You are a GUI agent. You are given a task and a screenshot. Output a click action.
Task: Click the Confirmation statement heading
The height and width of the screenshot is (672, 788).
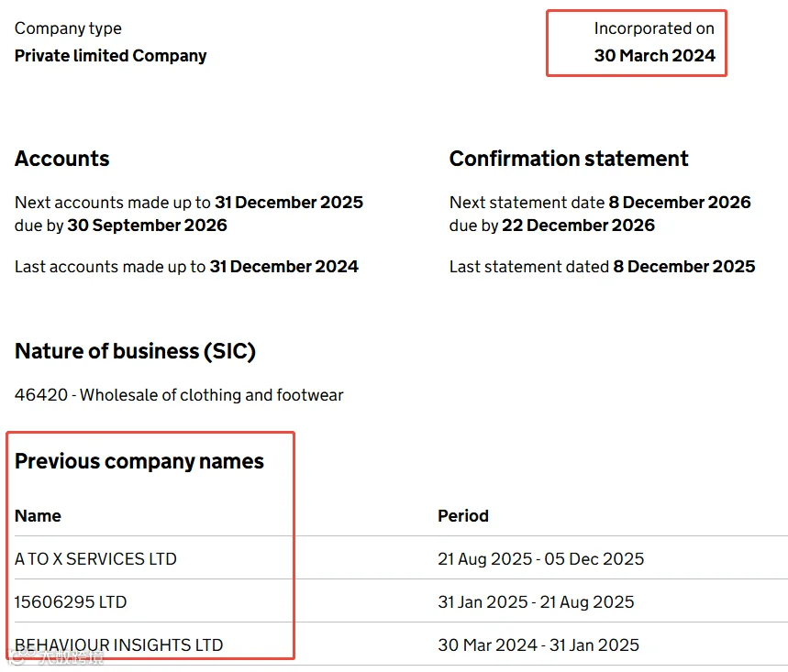(569, 159)
